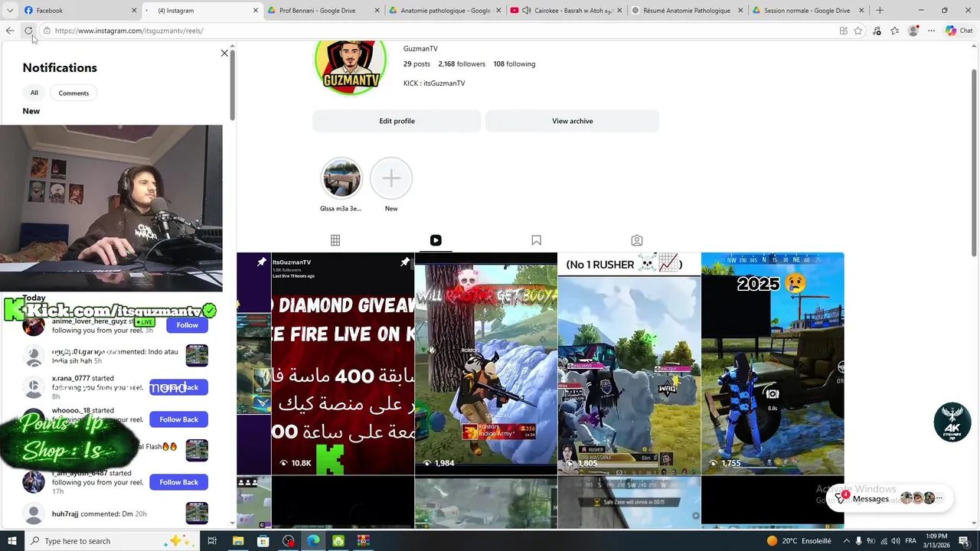Open the Tagged photos tab icon
Viewport: 980px width, 551px height.
pos(637,240)
